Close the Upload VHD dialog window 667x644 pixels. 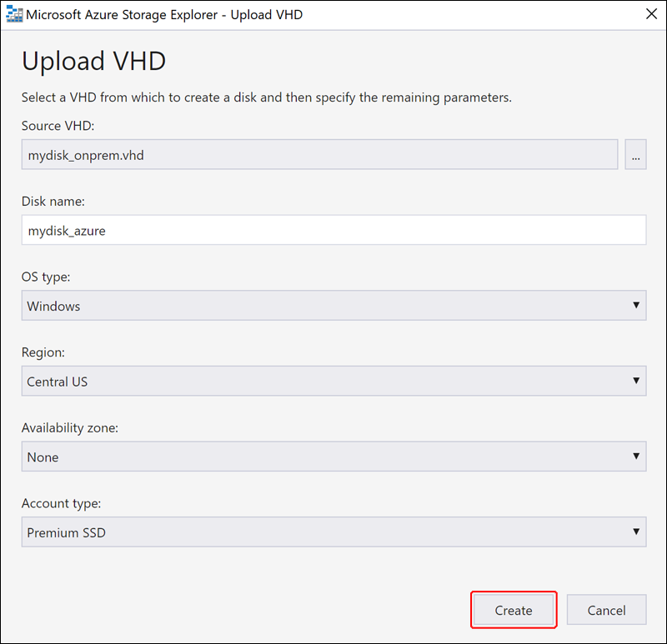(651, 14)
